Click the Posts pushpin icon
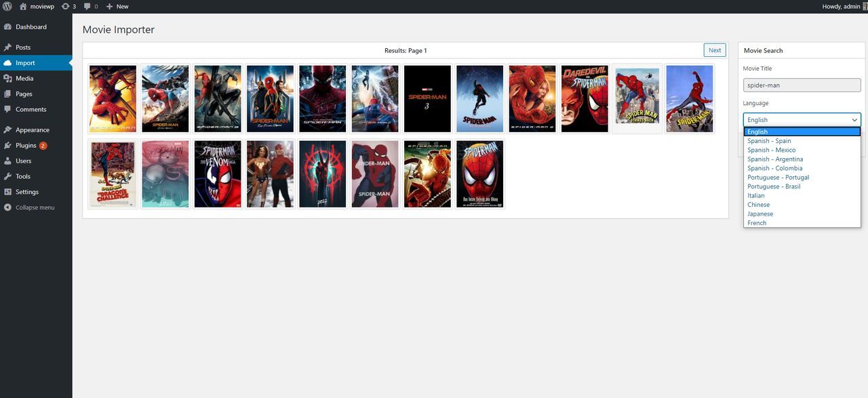The height and width of the screenshot is (398, 868). tap(7, 47)
